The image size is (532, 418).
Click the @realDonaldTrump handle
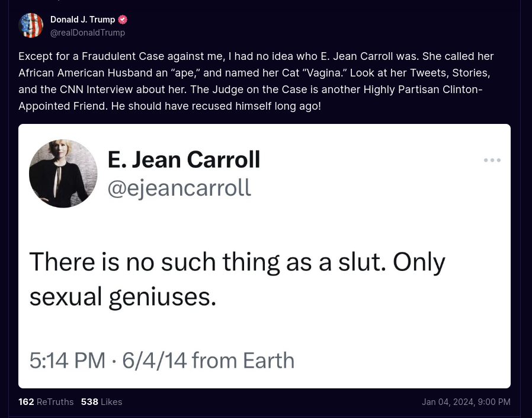88,33
